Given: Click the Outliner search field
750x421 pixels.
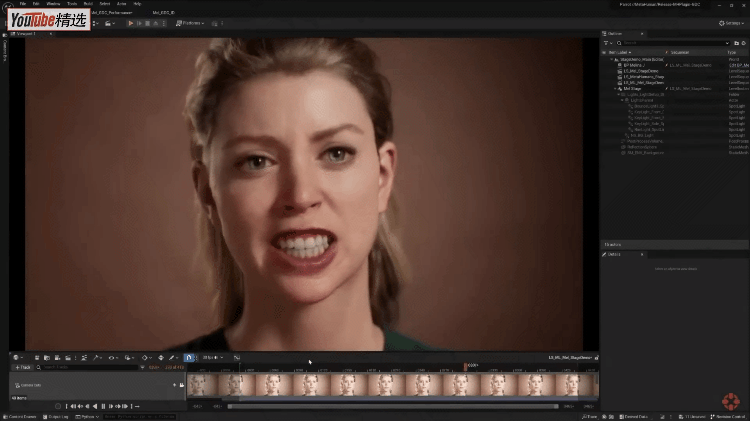Looking at the screenshot, I should [x=673, y=43].
